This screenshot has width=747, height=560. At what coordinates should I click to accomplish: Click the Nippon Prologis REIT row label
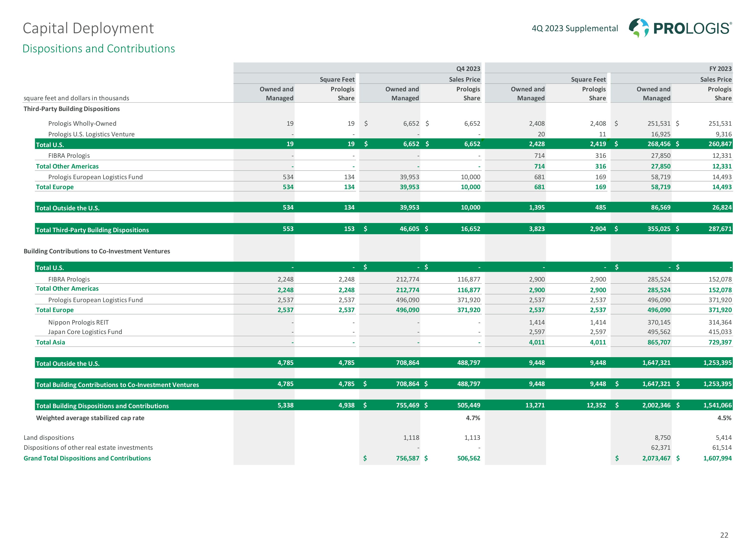(78, 322)
